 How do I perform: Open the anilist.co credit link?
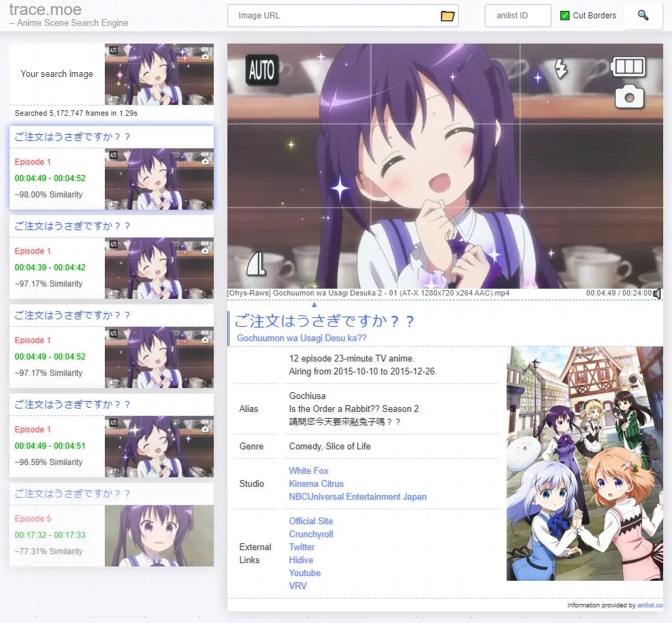click(x=650, y=605)
